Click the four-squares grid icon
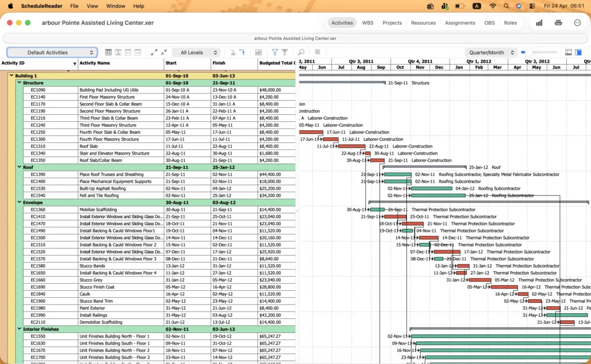This screenshot has height=364, width=591. (317, 52)
